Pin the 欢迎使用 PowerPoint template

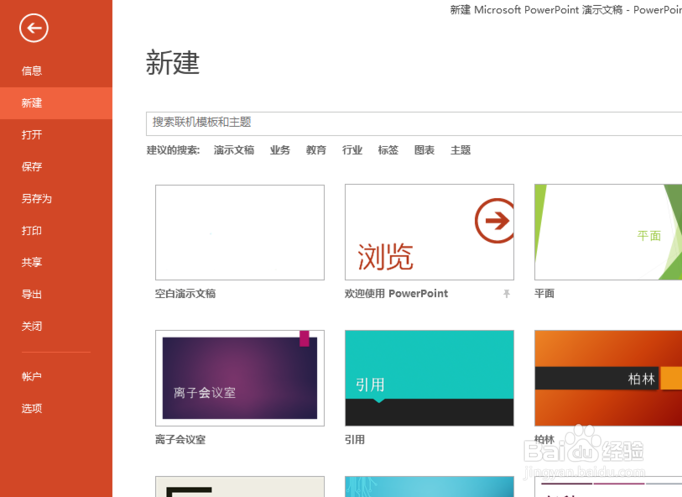tap(506, 294)
